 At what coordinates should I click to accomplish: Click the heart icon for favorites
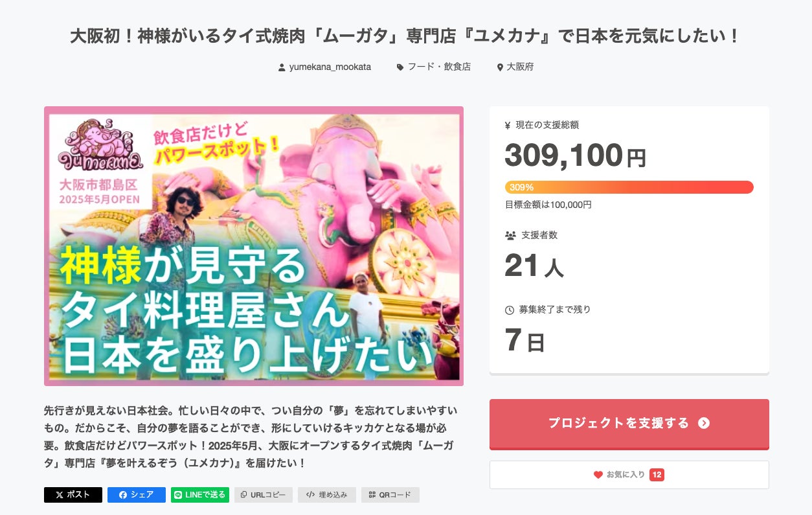point(598,475)
